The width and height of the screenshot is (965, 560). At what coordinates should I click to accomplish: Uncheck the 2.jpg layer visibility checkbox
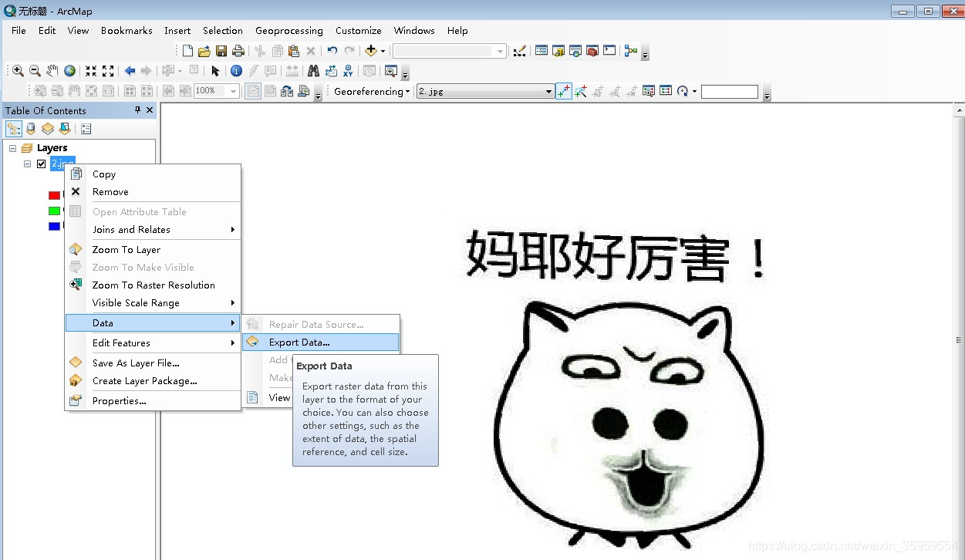click(x=42, y=164)
